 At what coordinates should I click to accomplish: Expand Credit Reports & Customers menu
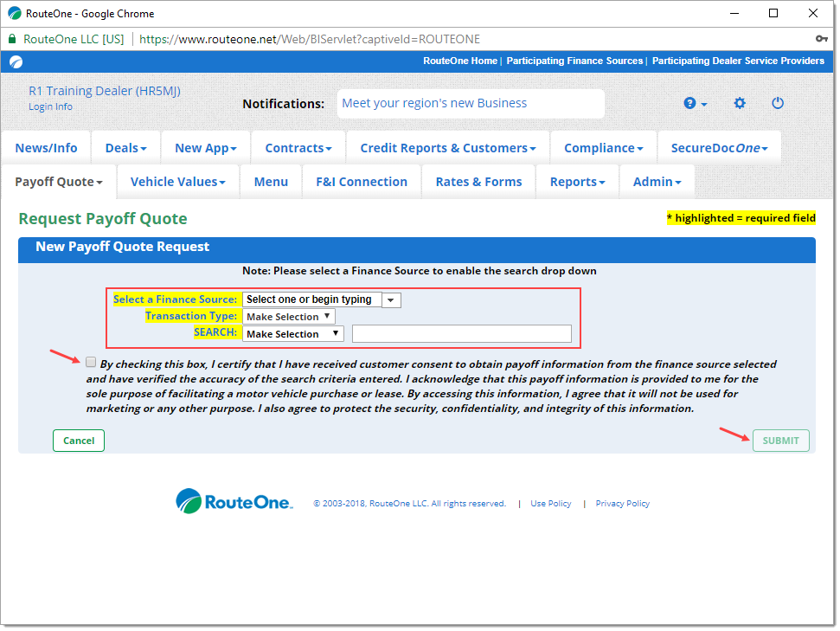(448, 148)
